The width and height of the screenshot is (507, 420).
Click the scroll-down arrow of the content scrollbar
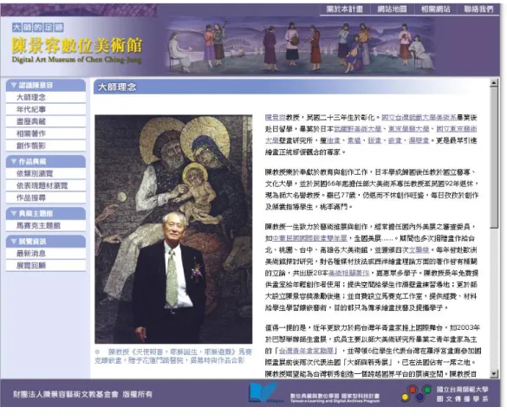coord(494,374)
